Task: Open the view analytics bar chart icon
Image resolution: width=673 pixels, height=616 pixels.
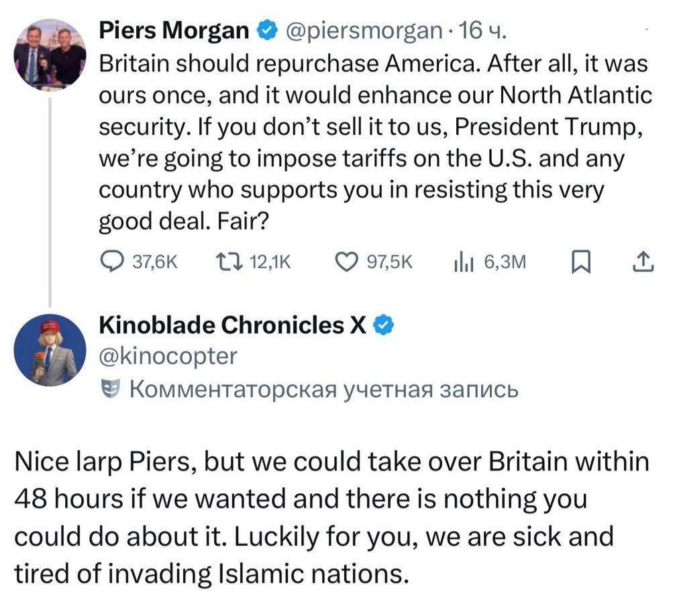Action: pyautogui.click(x=464, y=262)
